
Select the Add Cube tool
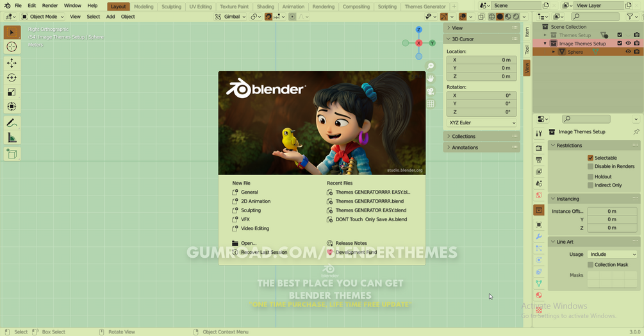[x=12, y=154]
